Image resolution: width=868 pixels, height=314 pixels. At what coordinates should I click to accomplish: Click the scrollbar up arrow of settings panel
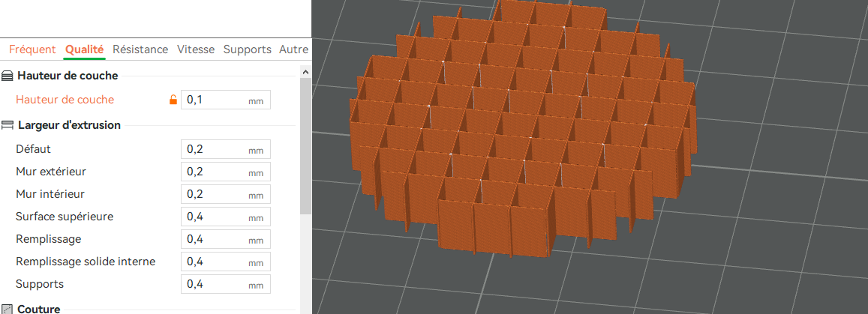tap(305, 72)
